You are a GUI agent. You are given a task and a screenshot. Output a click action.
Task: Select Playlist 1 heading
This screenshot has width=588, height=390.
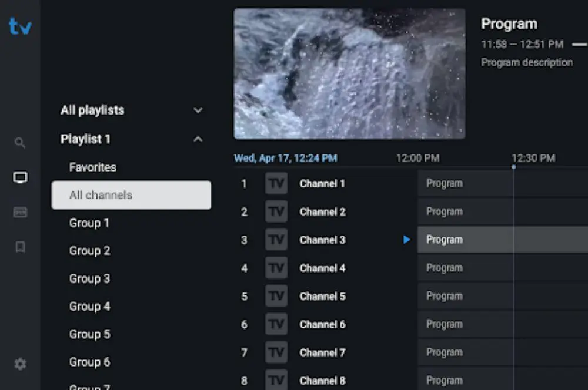pyautogui.click(x=85, y=139)
